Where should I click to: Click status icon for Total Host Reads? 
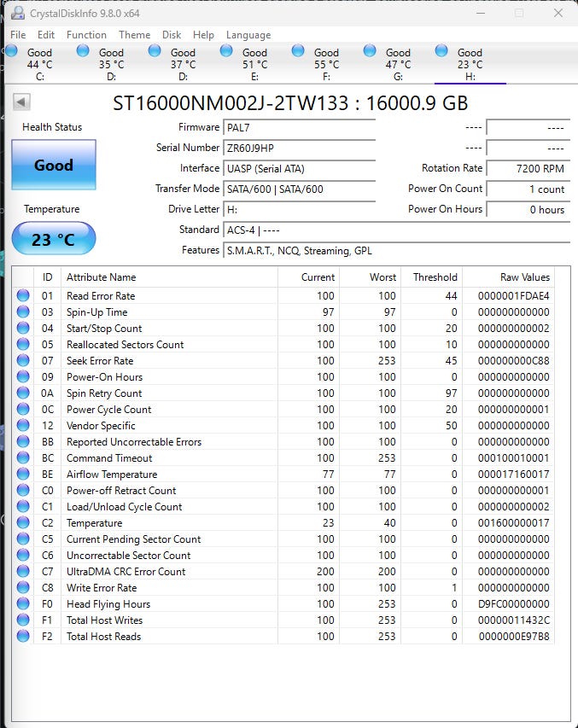click(23, 636)
